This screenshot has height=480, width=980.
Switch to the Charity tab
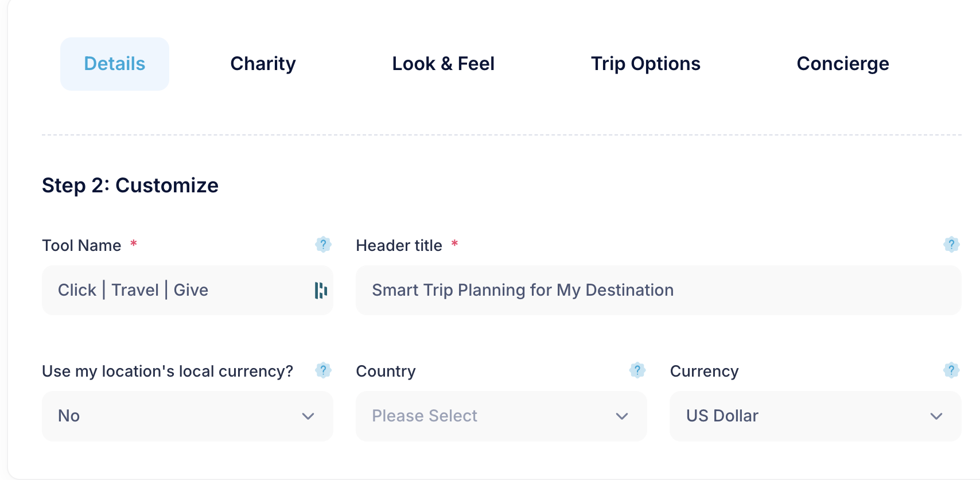[x=263, y=64]
